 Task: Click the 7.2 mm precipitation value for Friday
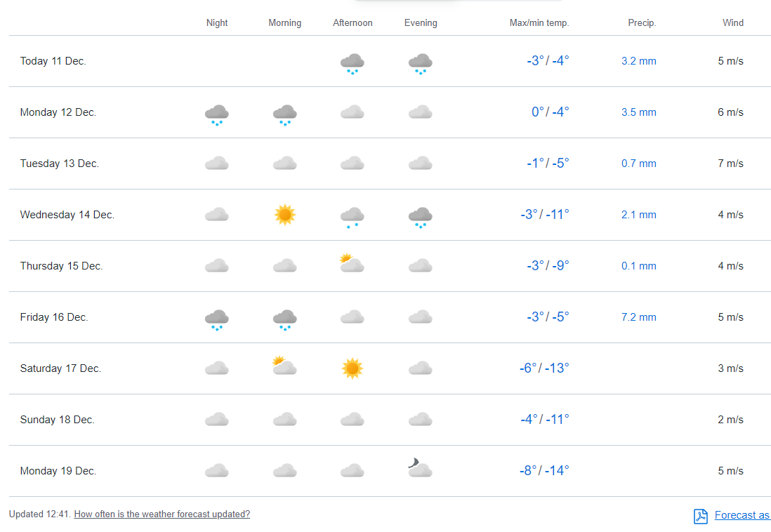(x=638, y=317)
